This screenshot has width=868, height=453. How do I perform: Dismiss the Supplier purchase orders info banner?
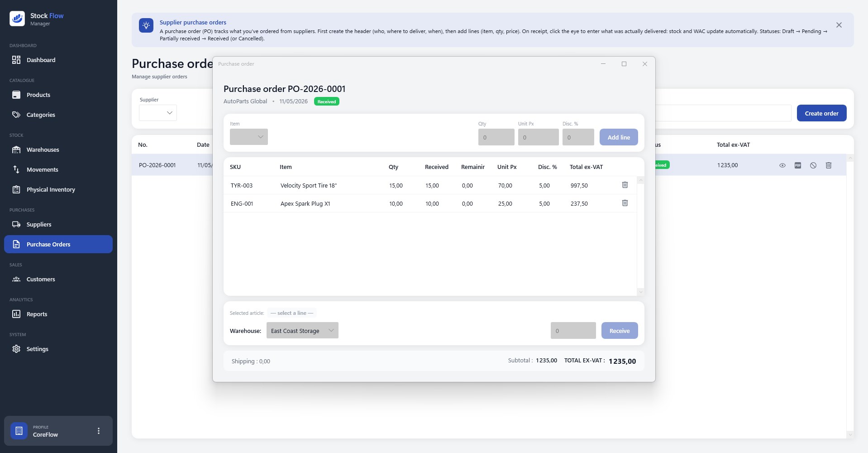click(839, 25)
